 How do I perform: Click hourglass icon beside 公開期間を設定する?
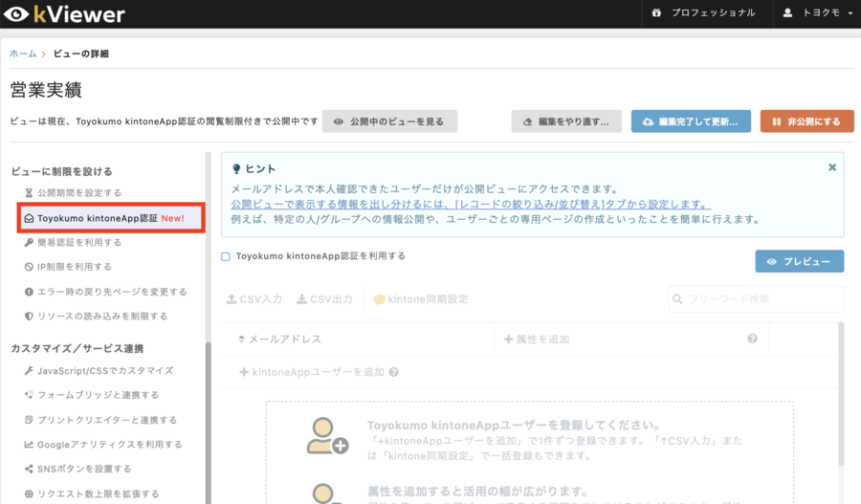coord(29,193)
